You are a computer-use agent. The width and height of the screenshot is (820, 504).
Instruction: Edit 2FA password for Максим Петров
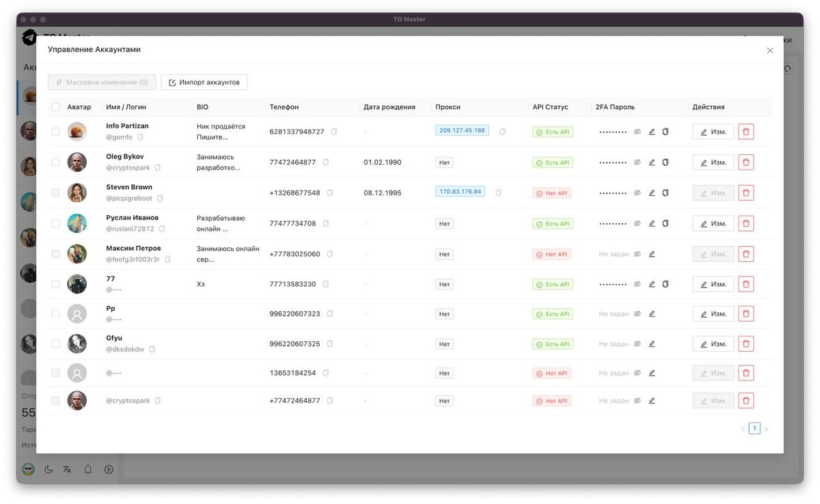point(652,254)
